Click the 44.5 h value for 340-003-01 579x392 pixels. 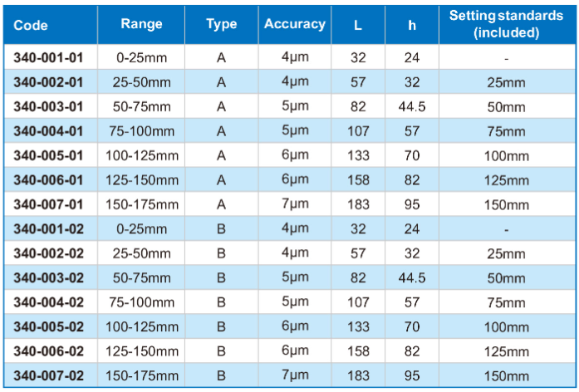pos(412,106)
